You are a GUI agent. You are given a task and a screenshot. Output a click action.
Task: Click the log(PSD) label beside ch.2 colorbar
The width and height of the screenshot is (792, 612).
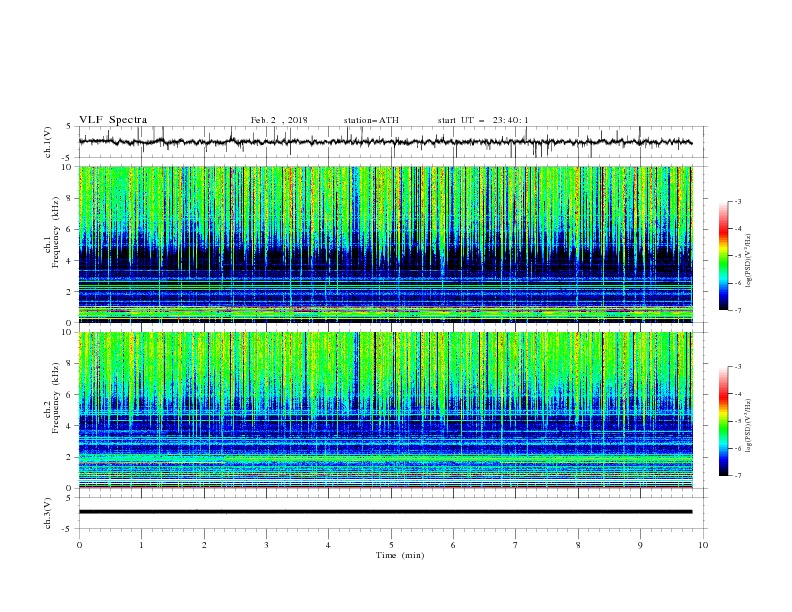pyautogui.click(x=749, y=425)
